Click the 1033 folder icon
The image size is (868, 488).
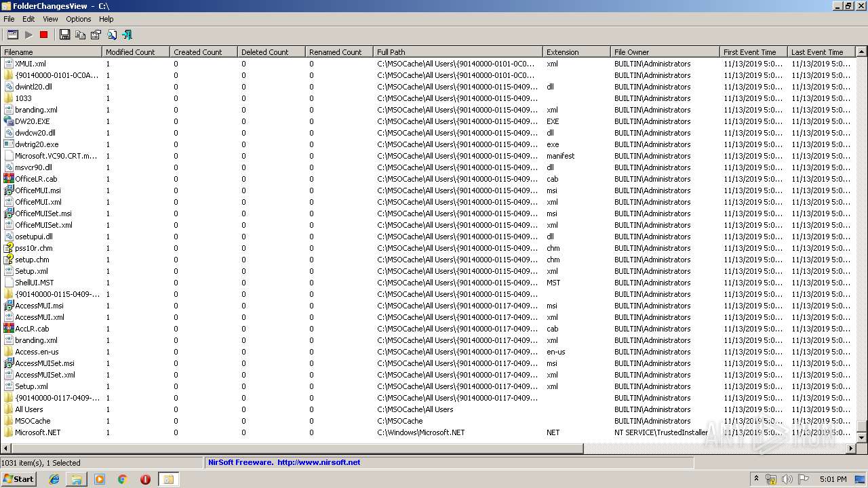point(9,98)
